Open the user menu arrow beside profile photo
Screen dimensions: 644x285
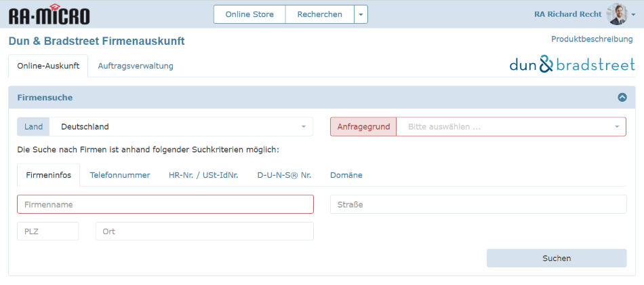[633, 14]
